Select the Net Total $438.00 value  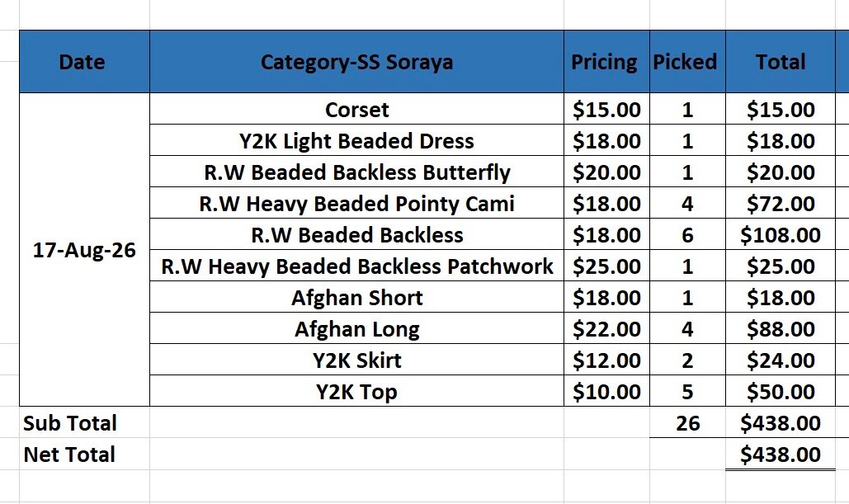tap(781, 455)
